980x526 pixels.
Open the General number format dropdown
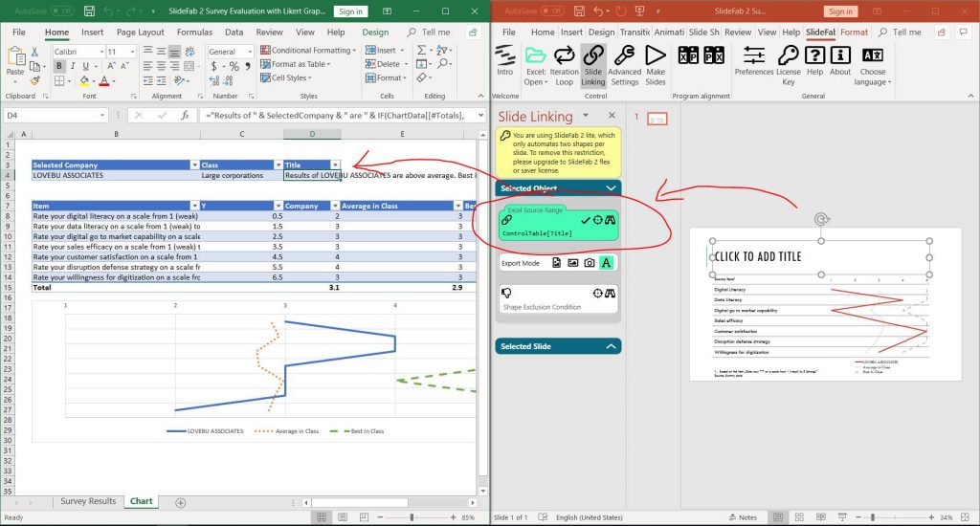(x=250, y=52)
